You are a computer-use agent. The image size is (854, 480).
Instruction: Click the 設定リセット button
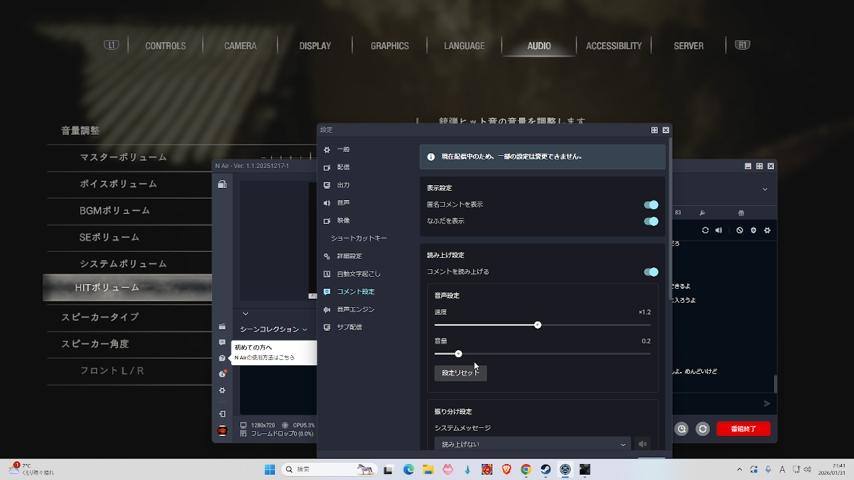tap(460, 373)
